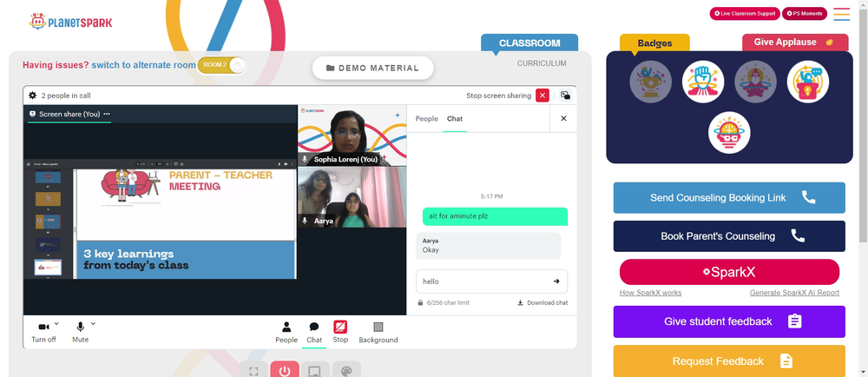Viewport: 868px width, 377px height.
Task: Open Give student feedback
Action: tap(729, 321)
